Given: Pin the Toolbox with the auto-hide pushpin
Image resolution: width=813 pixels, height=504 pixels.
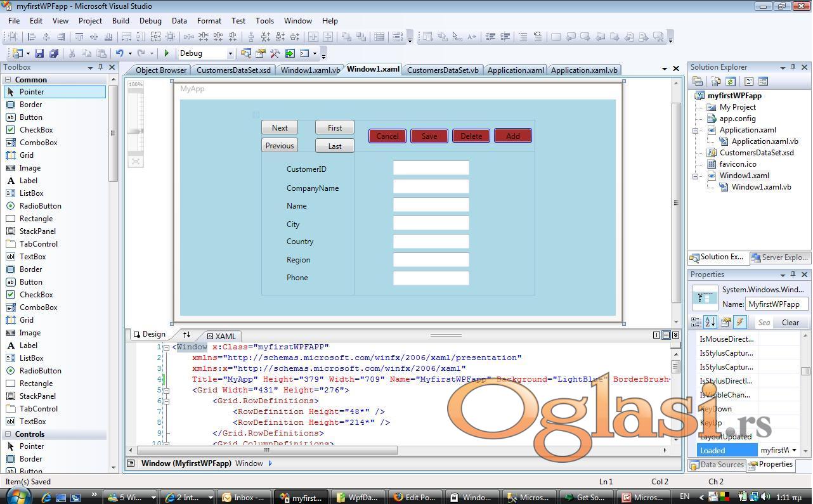Looking at the screenshot, I should 100,67.
